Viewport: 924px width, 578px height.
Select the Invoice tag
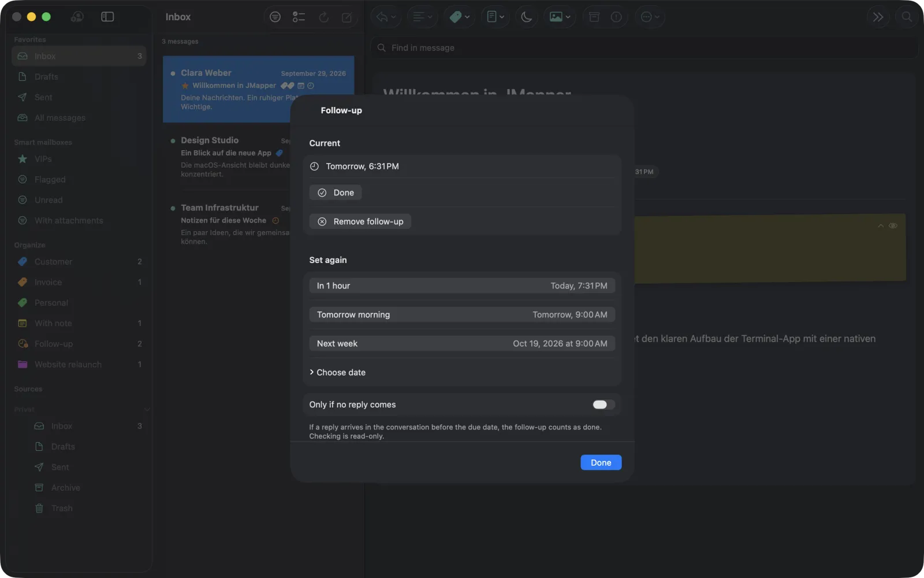[79, 282]
